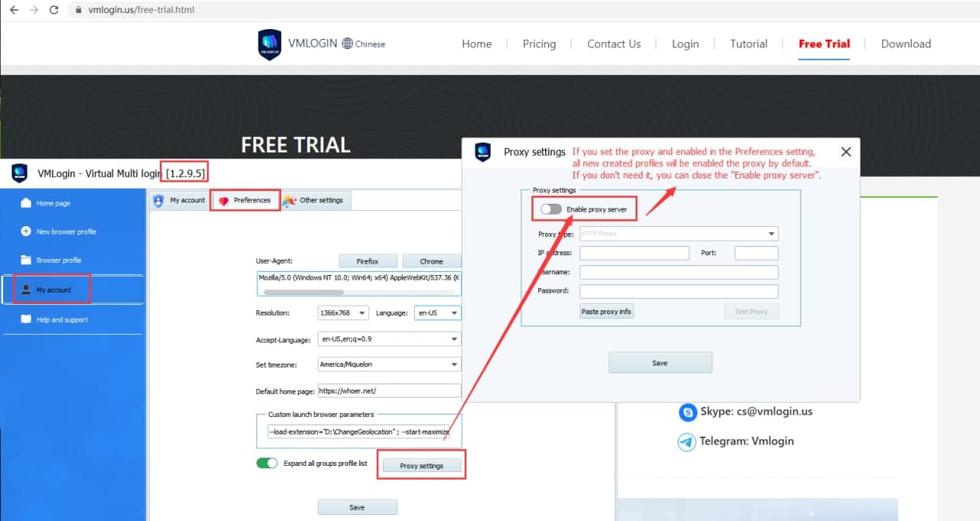Click the Paste proxy info button

606,311
